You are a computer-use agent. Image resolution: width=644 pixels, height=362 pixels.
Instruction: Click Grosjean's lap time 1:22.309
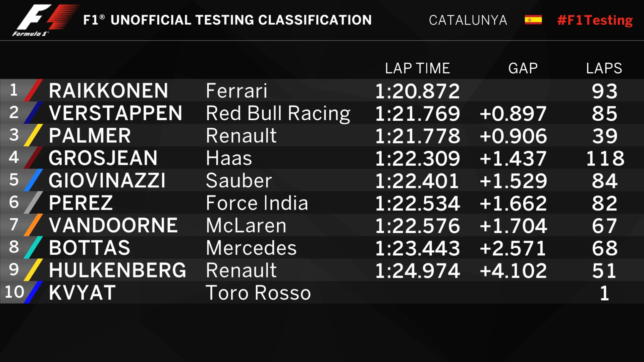click(x=417, y=158)
